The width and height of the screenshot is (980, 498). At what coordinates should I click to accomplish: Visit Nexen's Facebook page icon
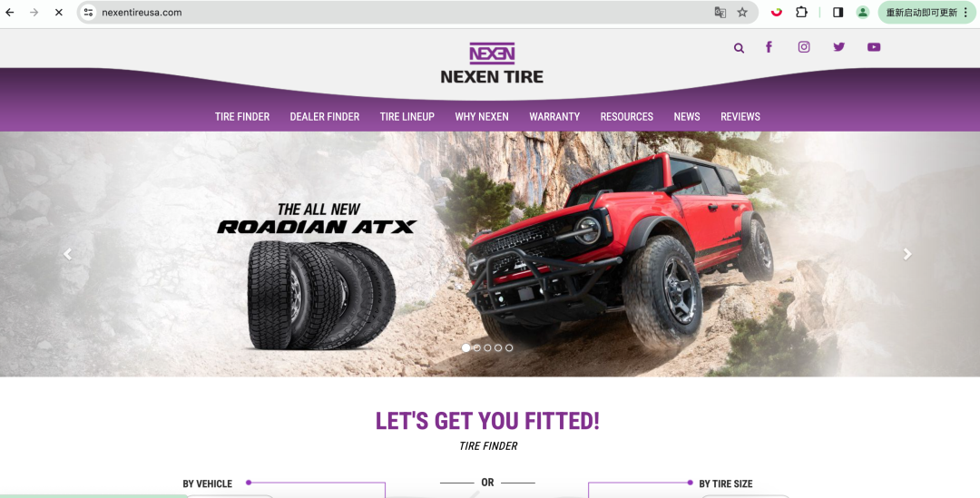[769, 47]
